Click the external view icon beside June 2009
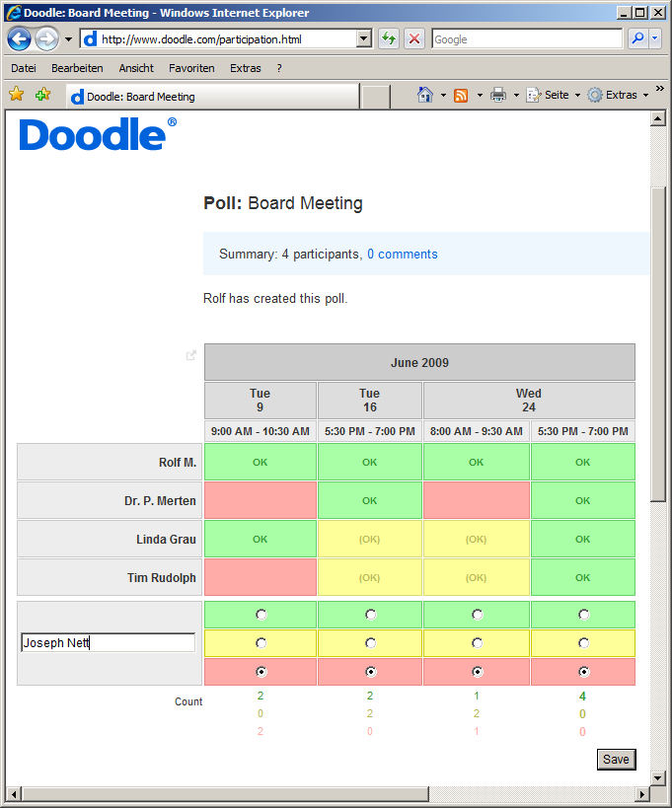 click(x=191, y=355)
